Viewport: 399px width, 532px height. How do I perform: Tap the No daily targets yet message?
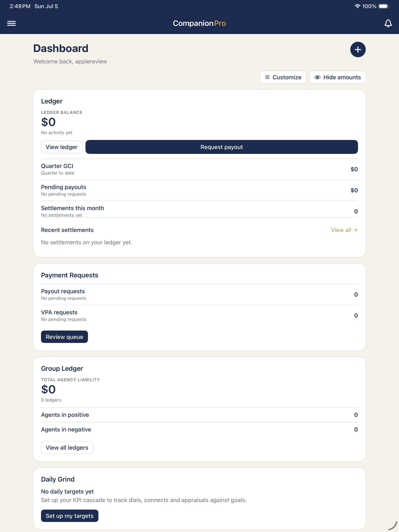[67, 491]
